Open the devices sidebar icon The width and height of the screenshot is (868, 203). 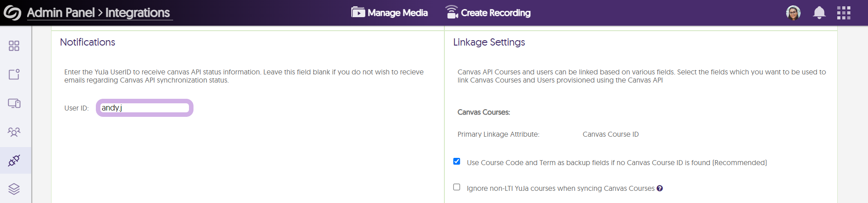coord(14,103)
